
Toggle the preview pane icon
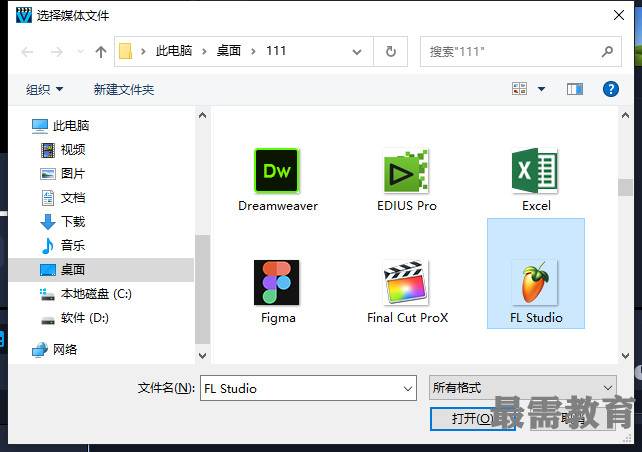[575, 89]
